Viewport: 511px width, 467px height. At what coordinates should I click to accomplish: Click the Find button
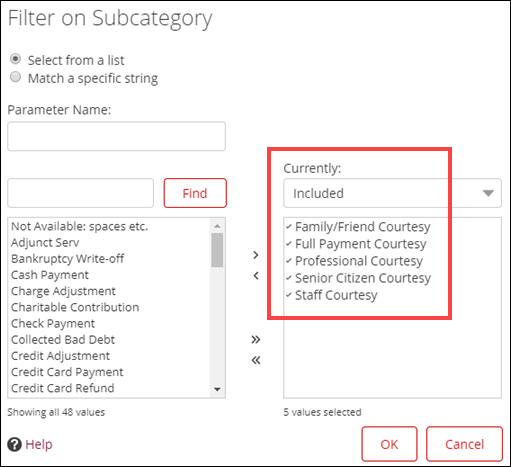click(x=195, y=193)
